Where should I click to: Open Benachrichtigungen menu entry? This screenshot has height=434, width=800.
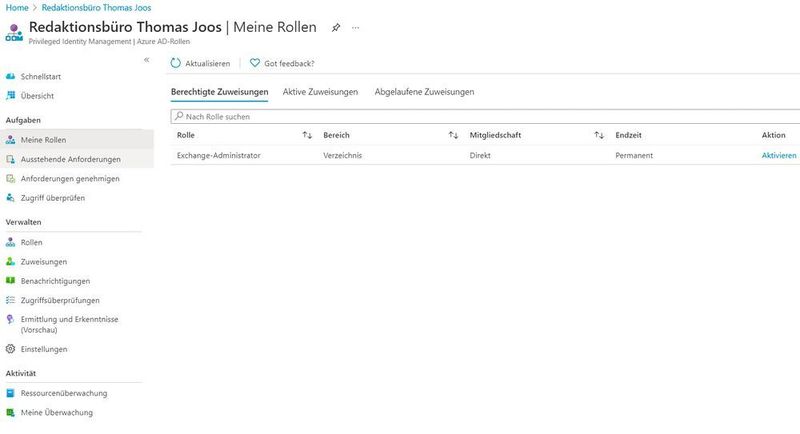(x=56, y=281)
